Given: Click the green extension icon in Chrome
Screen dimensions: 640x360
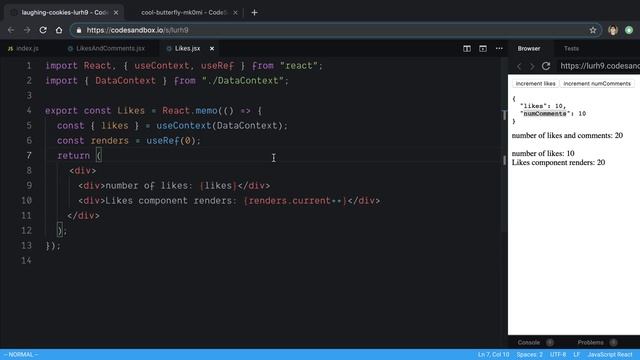Looking at the screenshot, I should click(629, 30).
